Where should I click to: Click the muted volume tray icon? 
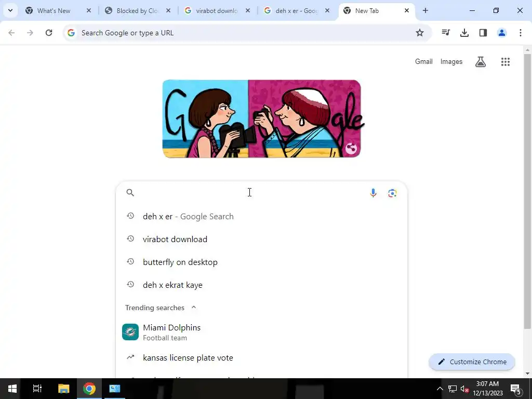464,389
